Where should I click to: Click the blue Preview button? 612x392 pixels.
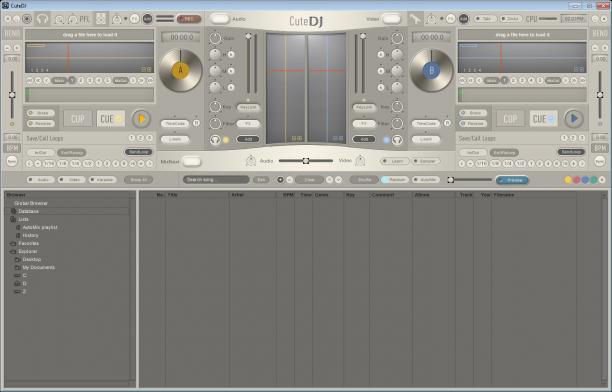tap(512, 180)
